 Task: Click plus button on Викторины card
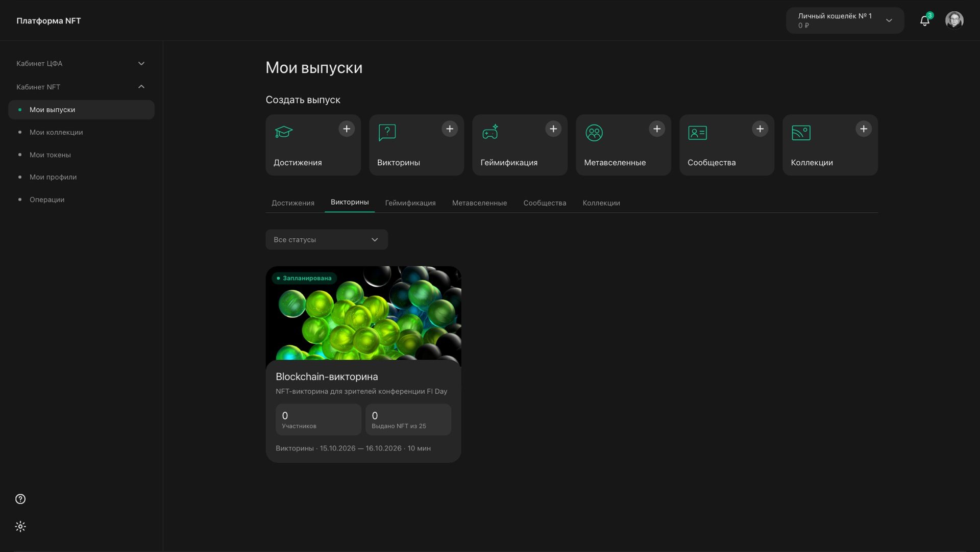[x=450, y=129]
